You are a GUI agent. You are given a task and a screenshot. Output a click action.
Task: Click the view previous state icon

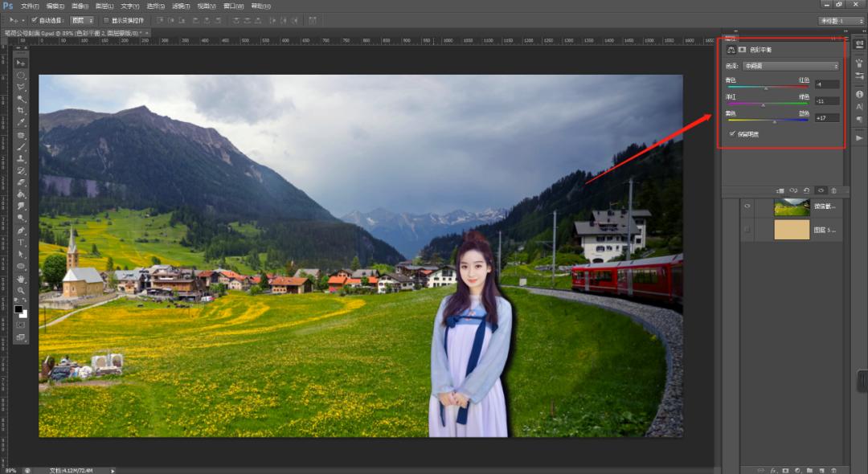794,190
